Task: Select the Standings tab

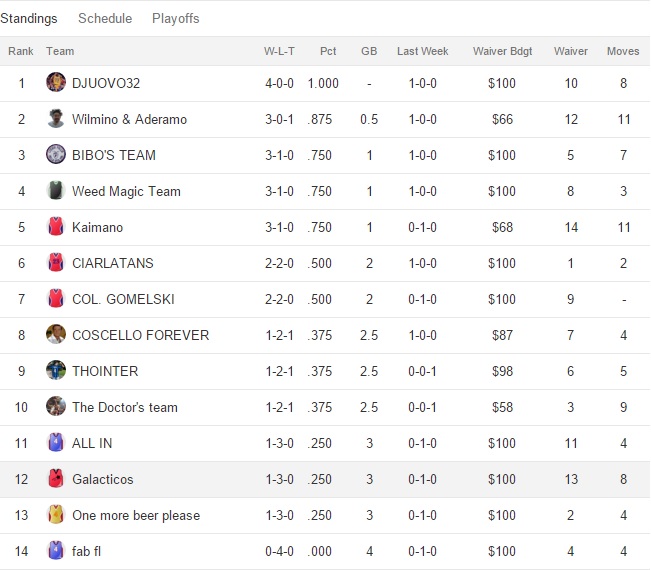Action: coord(29,18)
